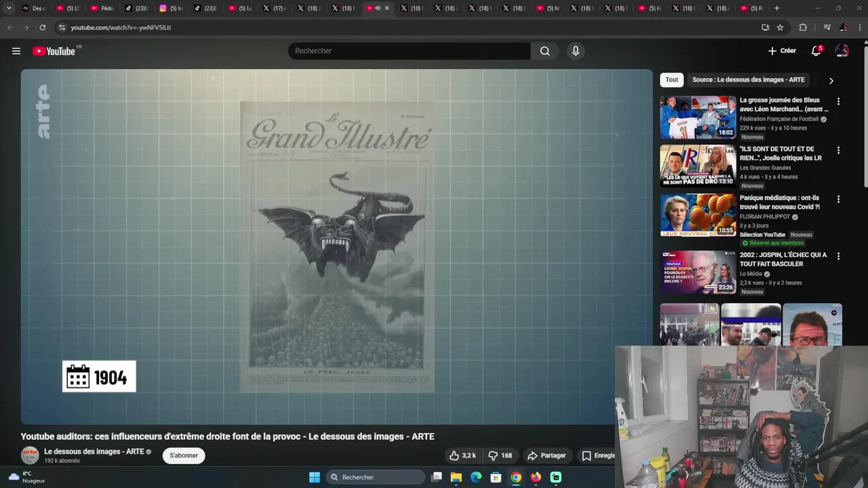This screenshot has width=868, height=488.
Task: Install or cast icon in the address bar
Action: point(765,28)
